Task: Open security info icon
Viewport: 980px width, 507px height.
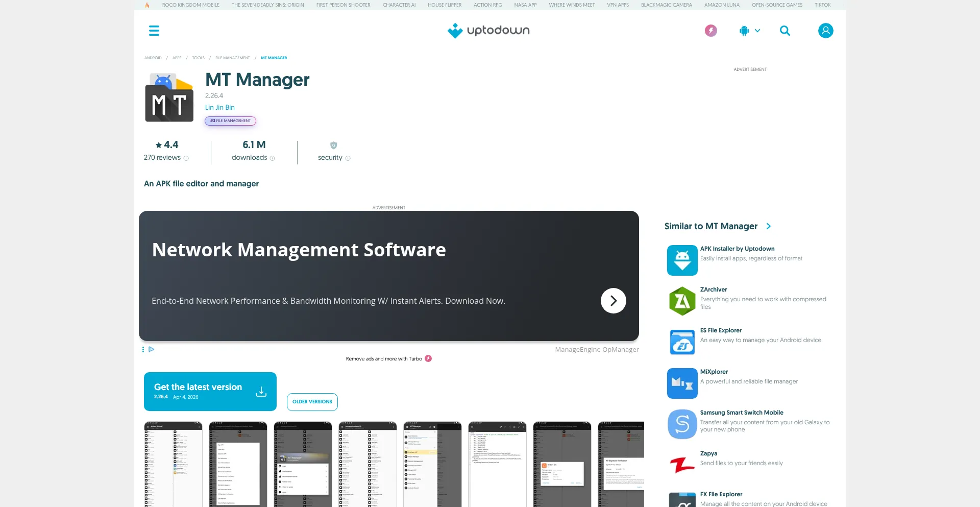Action: [x=348, y=158]
